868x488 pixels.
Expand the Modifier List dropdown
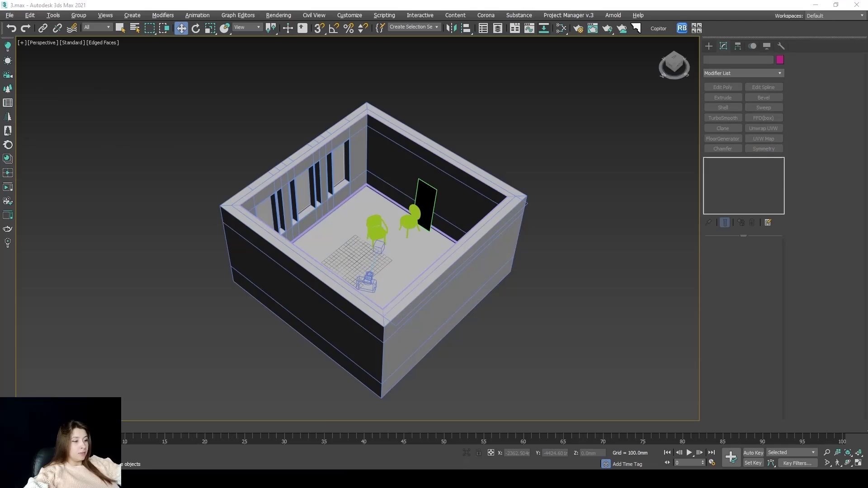(x=743, y=73)
